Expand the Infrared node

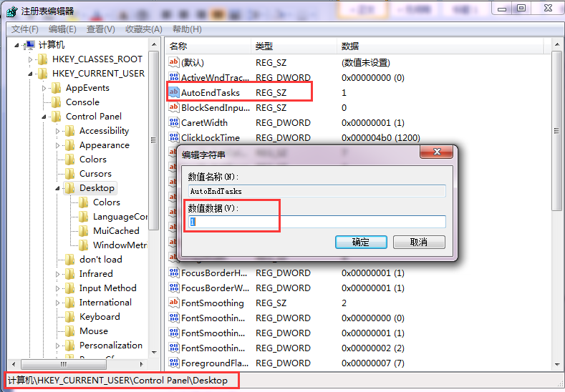(58, 274)
